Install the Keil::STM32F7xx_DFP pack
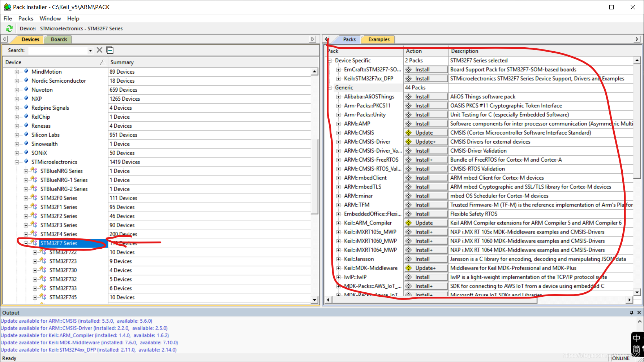This screenshot has height=362, width=644. [x=426, y=78]
